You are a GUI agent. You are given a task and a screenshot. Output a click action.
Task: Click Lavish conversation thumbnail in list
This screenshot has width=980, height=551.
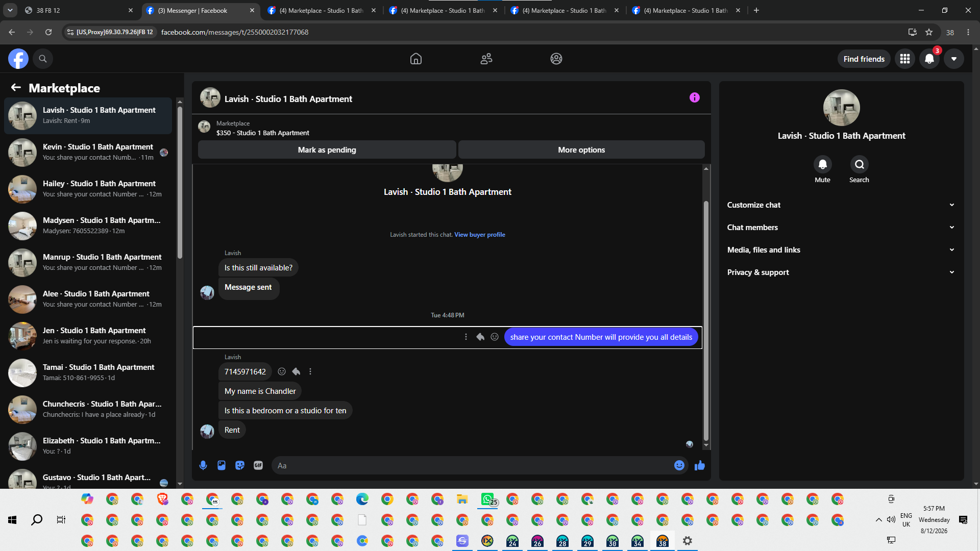click(22, 116)
